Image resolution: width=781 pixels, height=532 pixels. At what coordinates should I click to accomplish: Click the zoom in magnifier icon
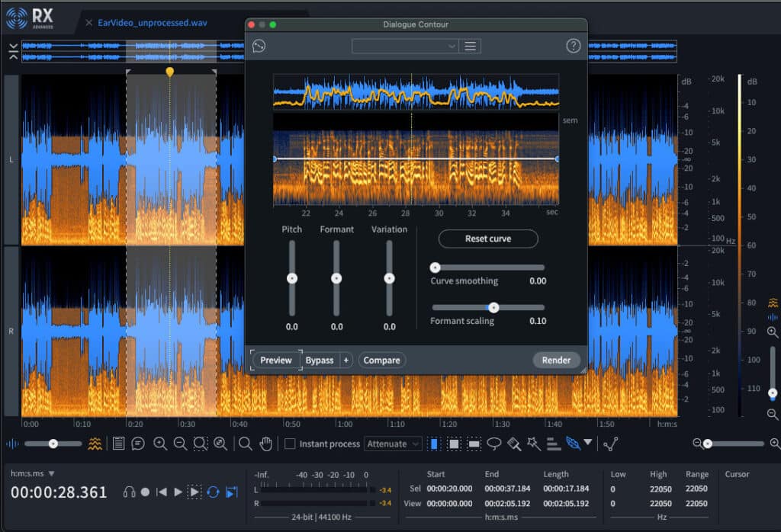coord(160,444)
